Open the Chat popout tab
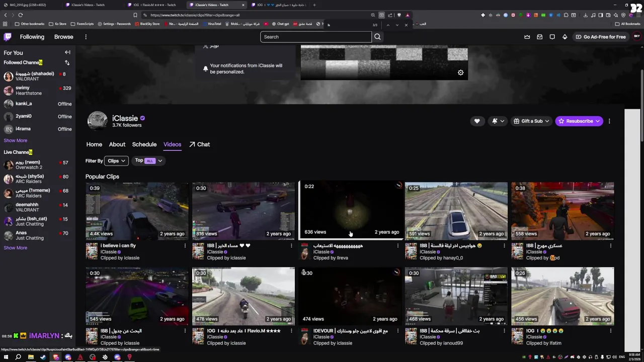This screenshot has width=644, height=362. 200,144
